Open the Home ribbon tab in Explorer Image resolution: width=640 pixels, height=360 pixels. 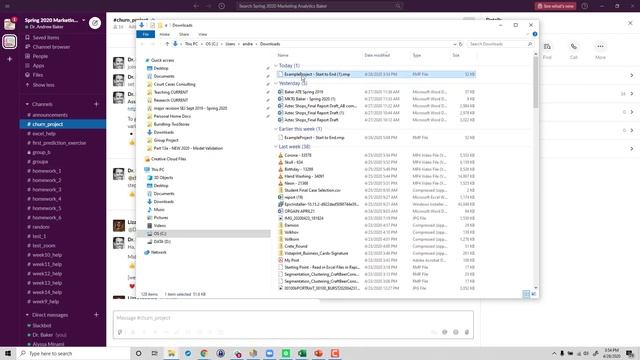coord(164,34)
